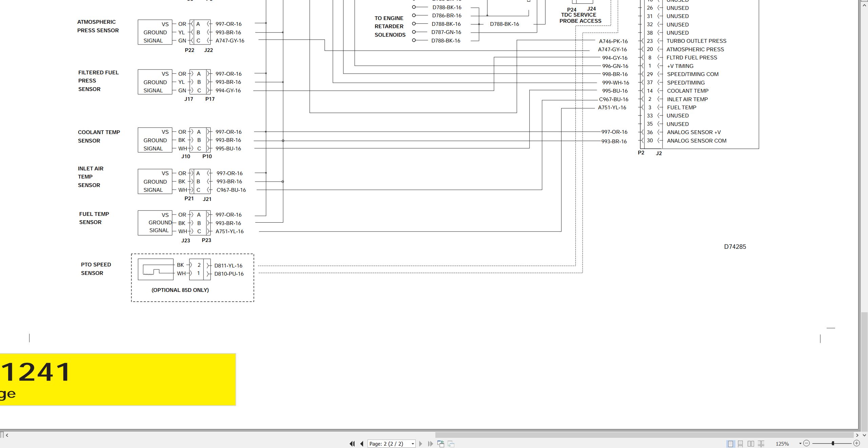Click connector label J21
Screen dimensions: 868x448
click(207, 199)
